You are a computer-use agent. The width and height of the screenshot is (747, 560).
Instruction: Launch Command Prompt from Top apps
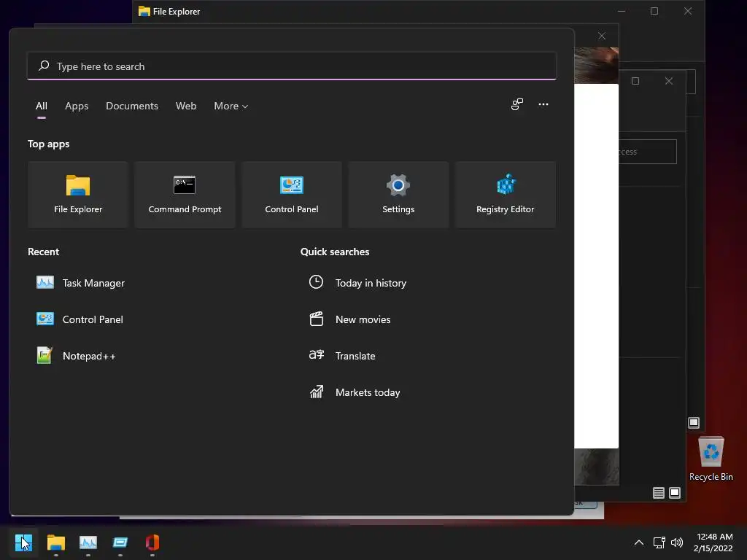185,194
